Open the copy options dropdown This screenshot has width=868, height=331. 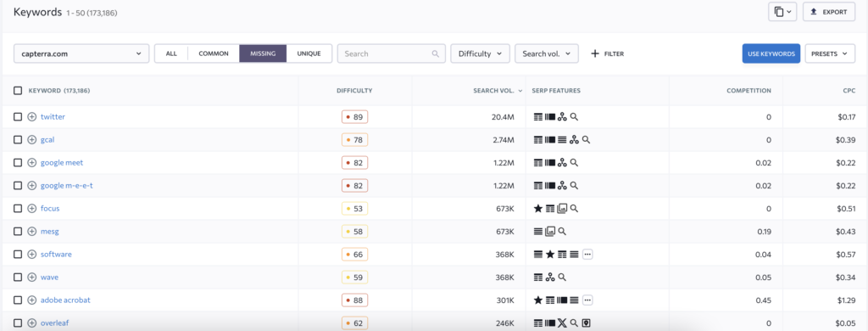783,12
